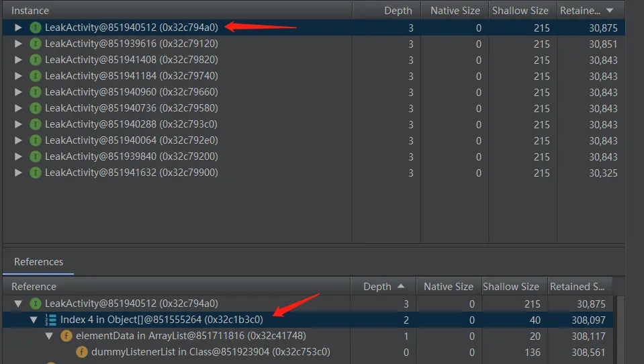Image resolution: width=644 pixels, height=364 pixels.
Task: Select dummyListenerList in Class@851923904 reference
Action: point(308,352)
